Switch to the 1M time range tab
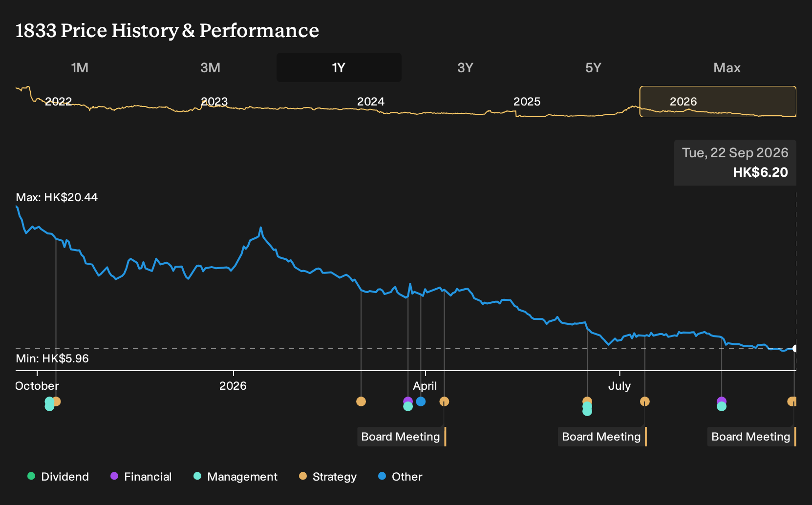The image size is (812, 505). [80, 67]
